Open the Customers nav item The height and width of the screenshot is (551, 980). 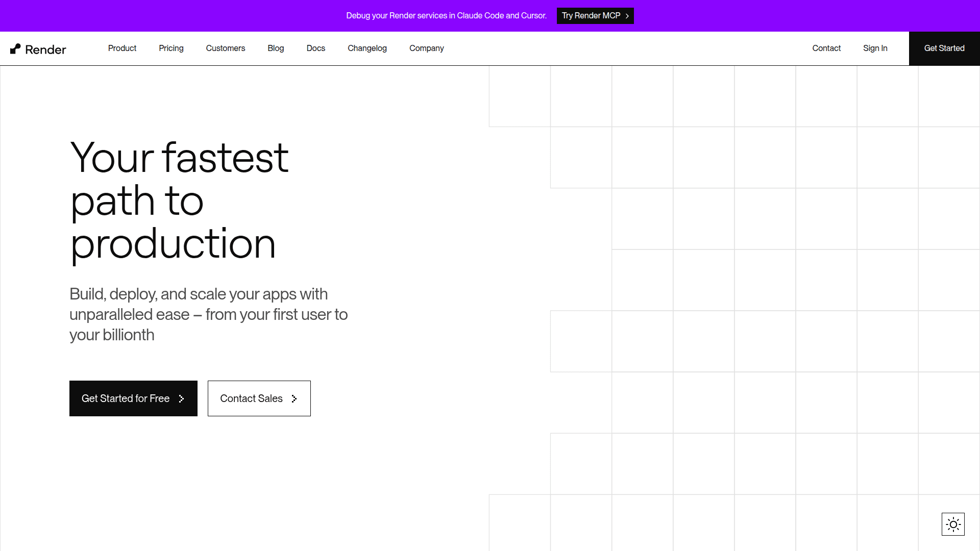click(225, 48)
